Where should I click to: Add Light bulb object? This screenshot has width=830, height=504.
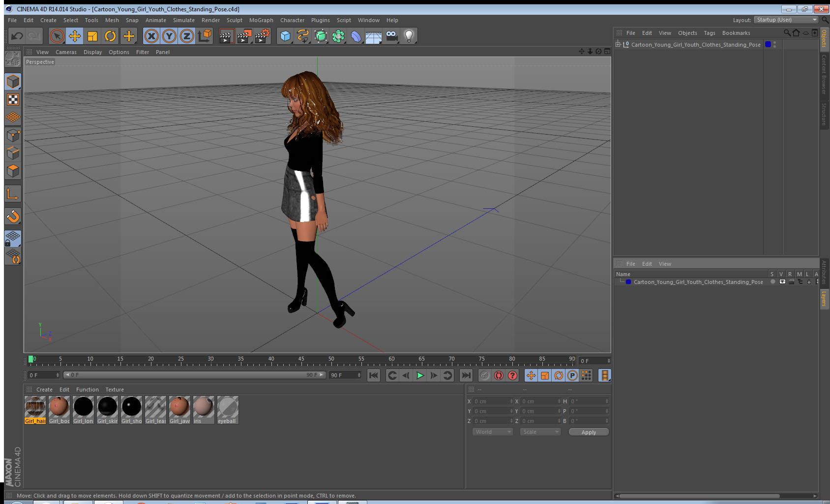point(409,36)
